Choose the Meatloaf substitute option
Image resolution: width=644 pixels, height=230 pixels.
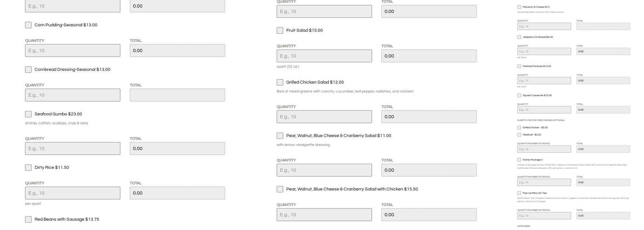tap(519, 135)
